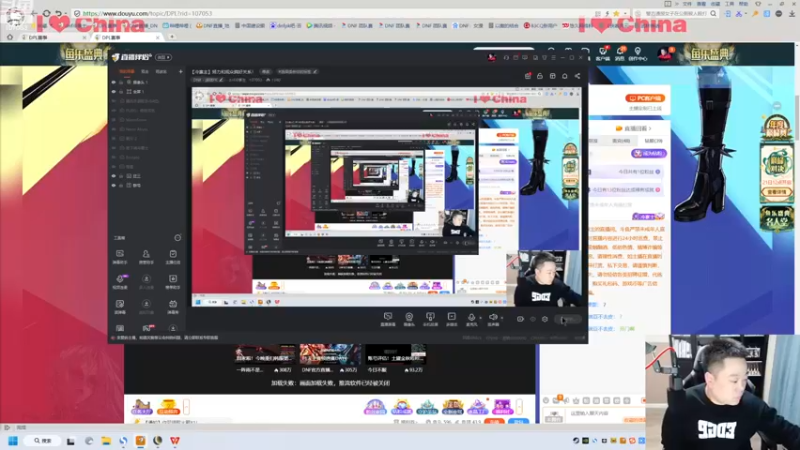Click the start streaming button

[x=567, y=319]
